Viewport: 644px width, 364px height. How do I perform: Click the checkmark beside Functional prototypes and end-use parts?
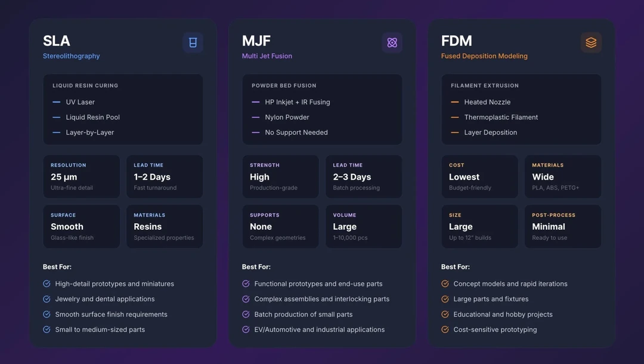[246, 283]
